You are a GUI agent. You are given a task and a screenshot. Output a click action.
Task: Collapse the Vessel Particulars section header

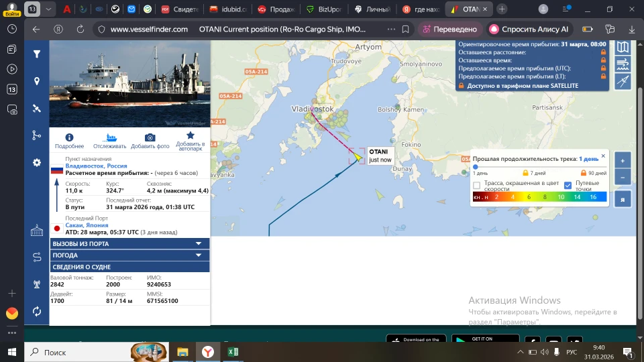point(129,267)
